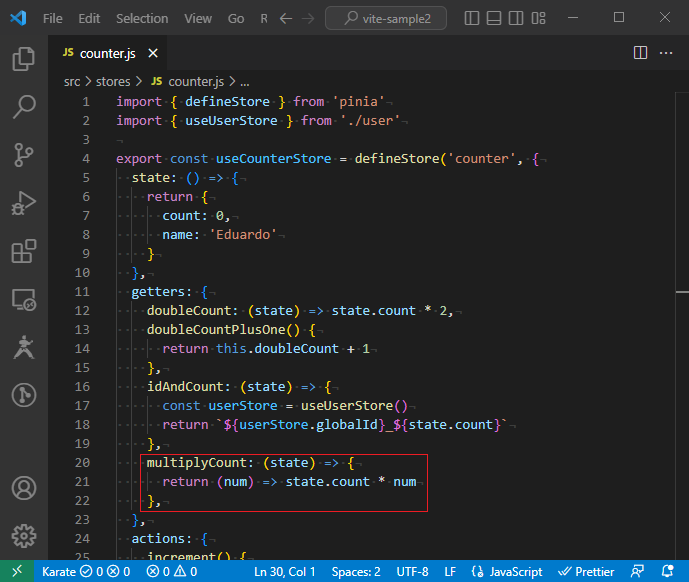This screenshot has height=582, width=689.
Task: Open the File menu
Action: tap(53, 18)
